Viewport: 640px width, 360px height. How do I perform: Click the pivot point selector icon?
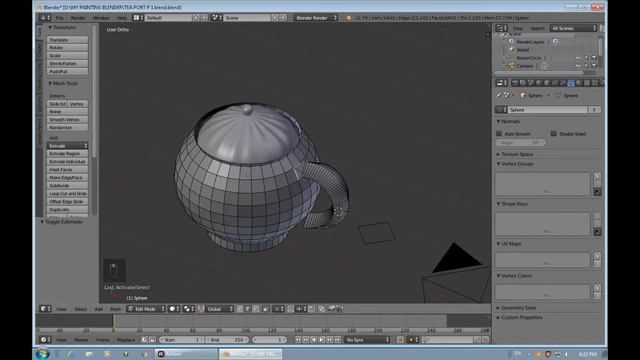(189, 309)
